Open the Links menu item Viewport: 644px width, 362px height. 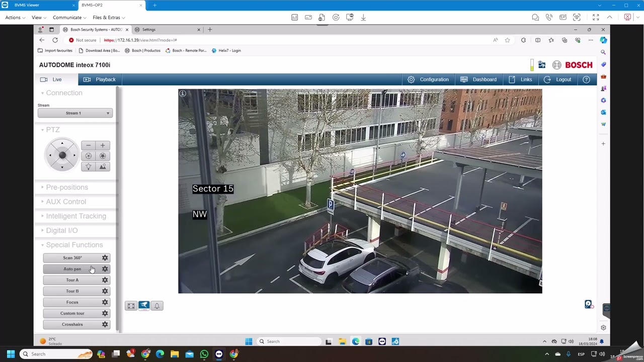pyautogui.click(x=520, y=79)
